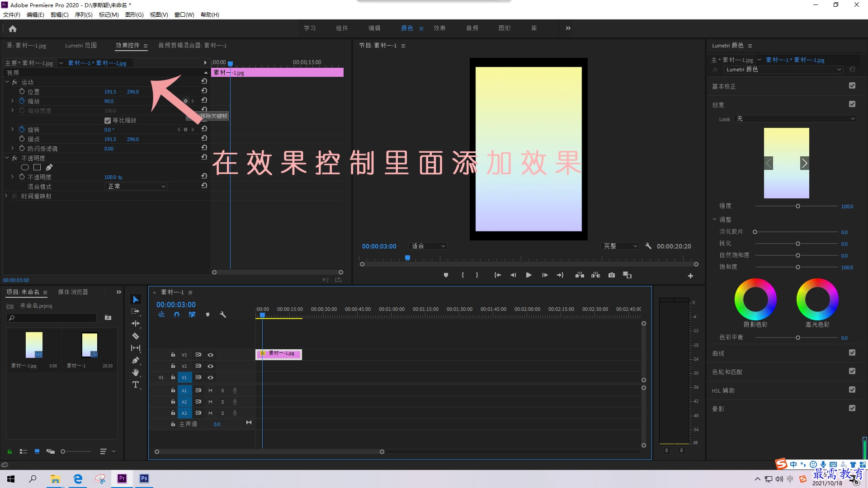Open playback resolution dropdown 完整
868x488 pixels.
(x=620, y=246)
